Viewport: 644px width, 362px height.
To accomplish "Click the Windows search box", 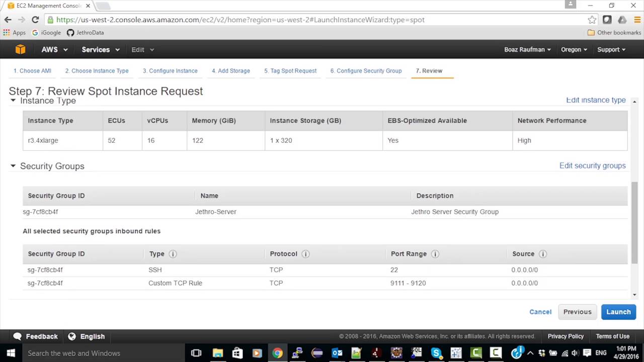I will 103,353.
